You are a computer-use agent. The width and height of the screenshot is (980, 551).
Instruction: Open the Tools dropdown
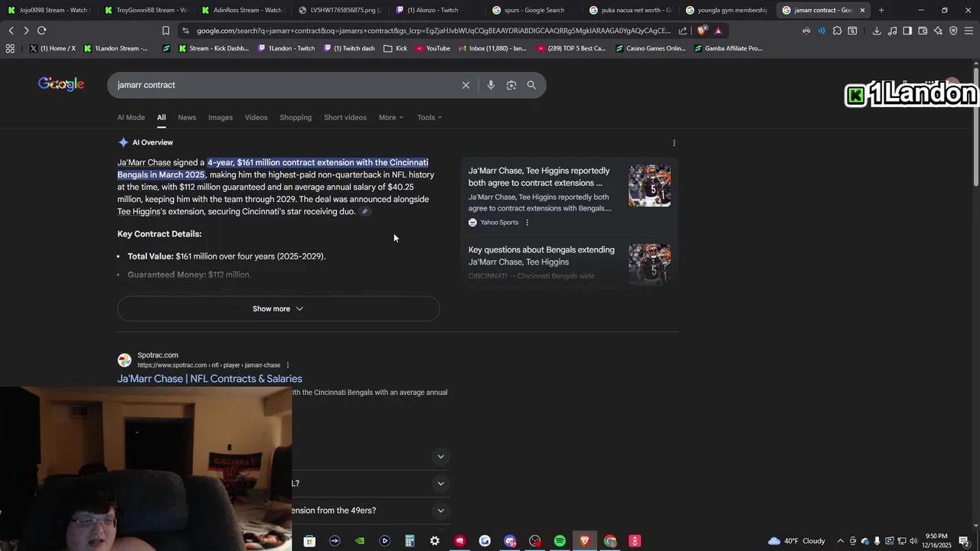430,118
